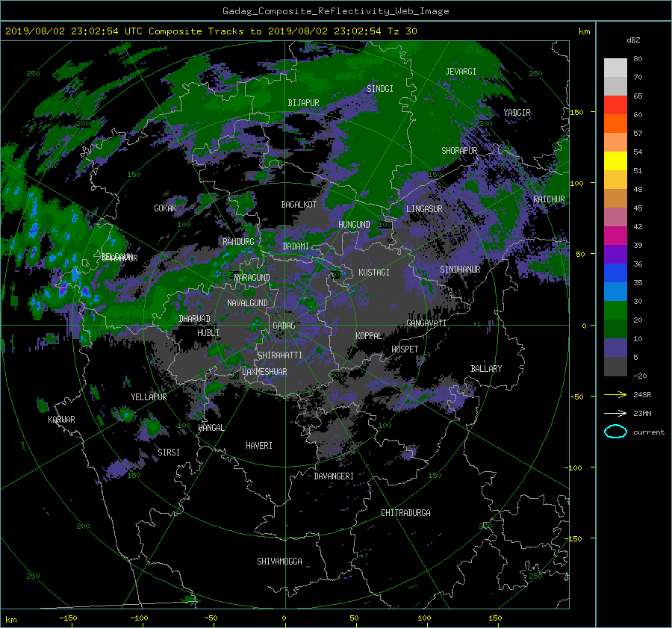Select the red 60-65 dBZ color swatch
Viewport: 672px width, 628px height.
(615, 105)
